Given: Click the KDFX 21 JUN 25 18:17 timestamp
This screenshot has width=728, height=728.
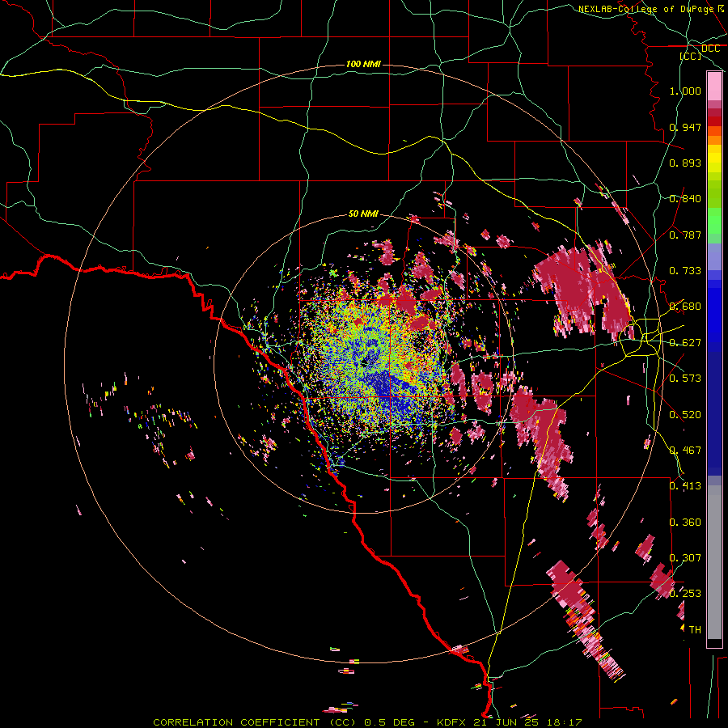Looking at the screenshot, I should [510, 722].
